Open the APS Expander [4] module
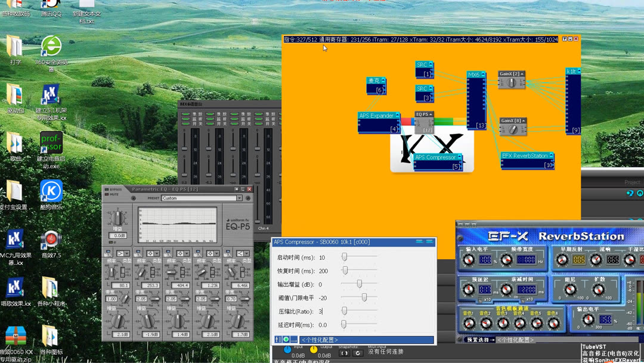This screenshot has height=363, width=644. click(377, 116)
